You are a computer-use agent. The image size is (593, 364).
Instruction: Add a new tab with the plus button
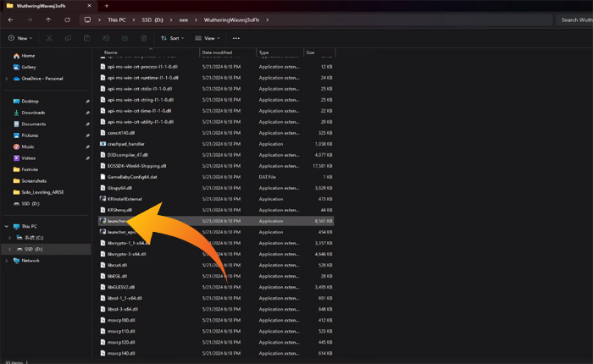107,5
